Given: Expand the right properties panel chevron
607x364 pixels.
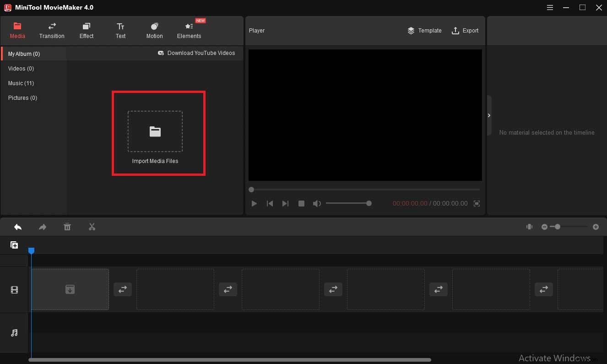Looking at the screenshot, I should [489, 115].
